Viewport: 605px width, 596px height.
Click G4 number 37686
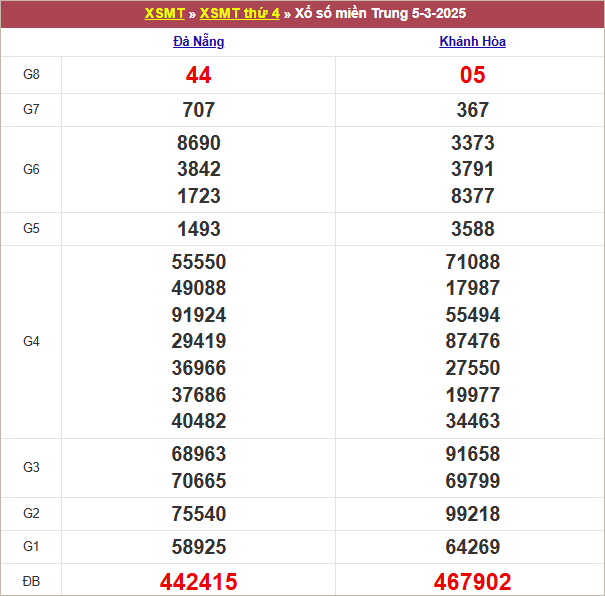coord(199,395)
